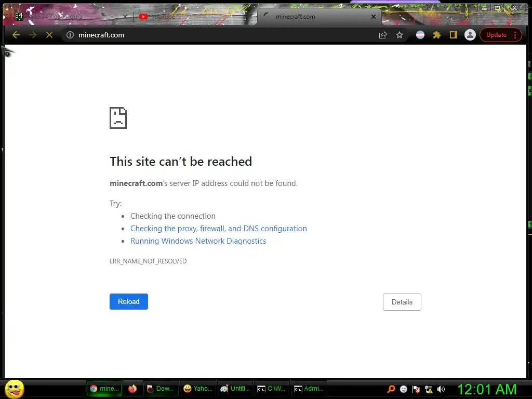Open the Extensions puzzle piece menu
The image size is (532, 399).
point(436,35)
